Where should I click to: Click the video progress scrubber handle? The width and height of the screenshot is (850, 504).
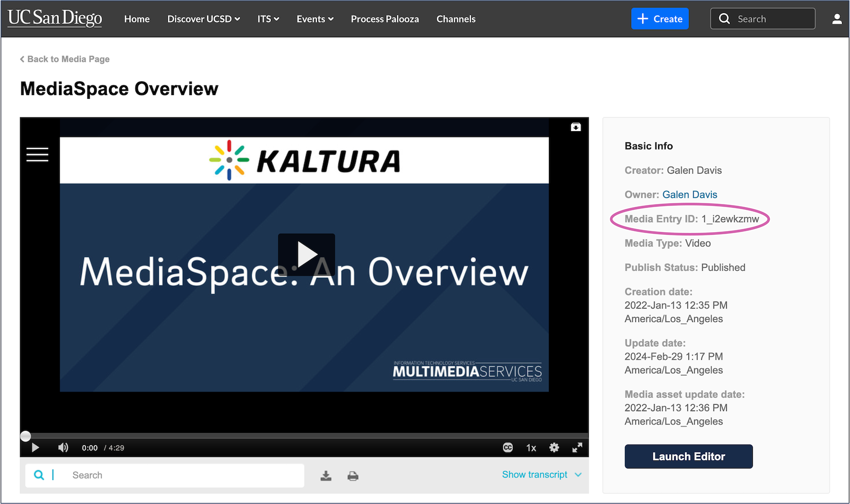pos(25,436)
